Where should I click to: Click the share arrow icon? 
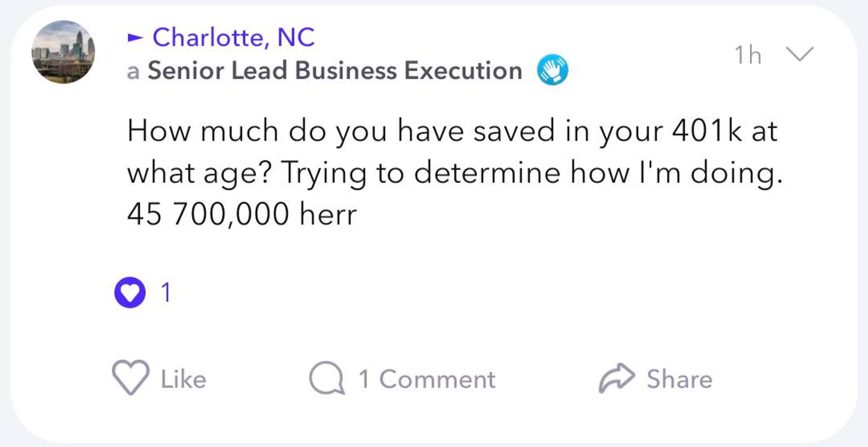617,378
